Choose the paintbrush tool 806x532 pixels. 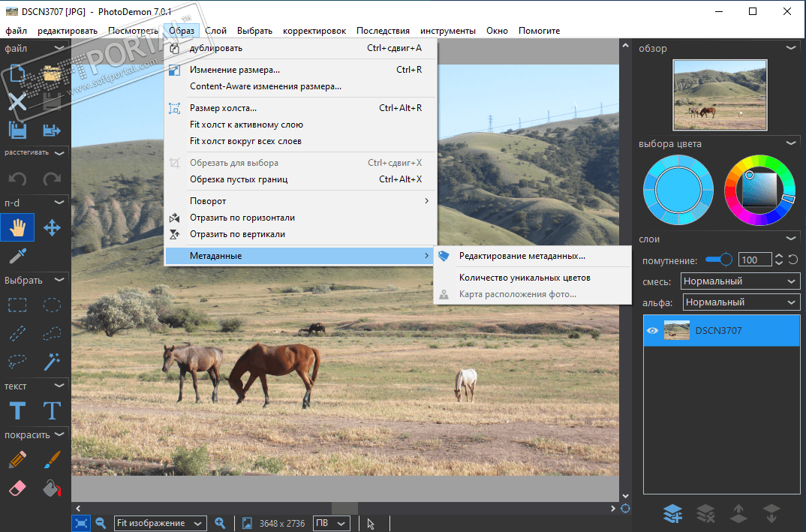(x=51, y=459)
